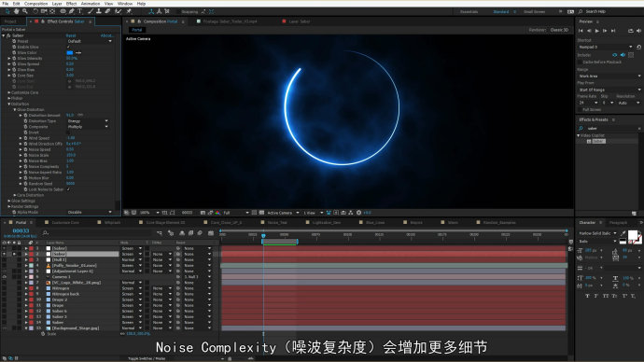Click the current time indicator on timeline ruler

[263, 236]
